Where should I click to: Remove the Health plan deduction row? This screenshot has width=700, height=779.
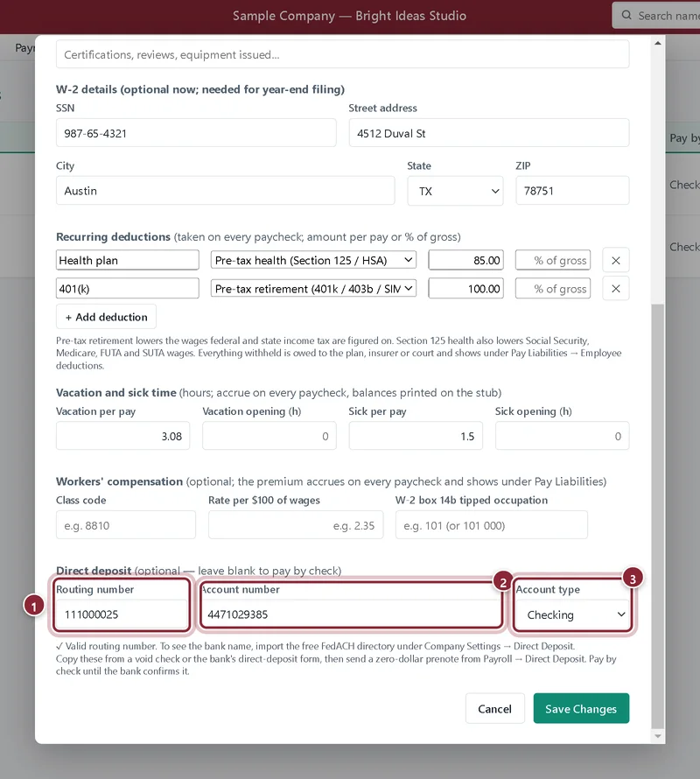pyautogui.click(x=615, y=260)
